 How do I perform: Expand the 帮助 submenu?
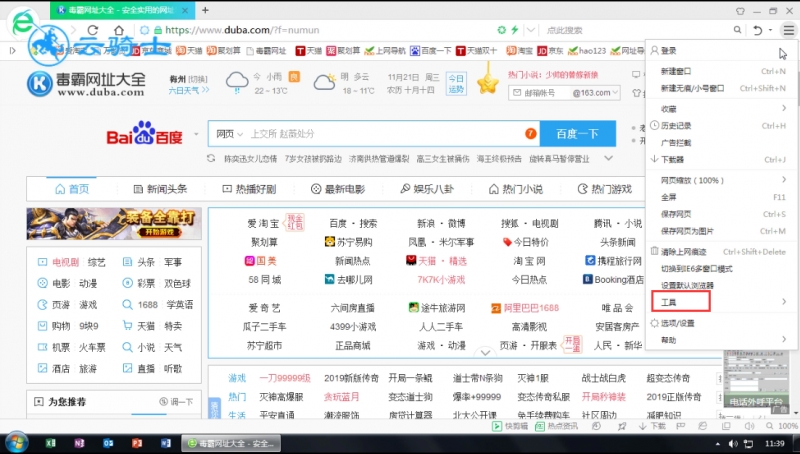[784, 339]
